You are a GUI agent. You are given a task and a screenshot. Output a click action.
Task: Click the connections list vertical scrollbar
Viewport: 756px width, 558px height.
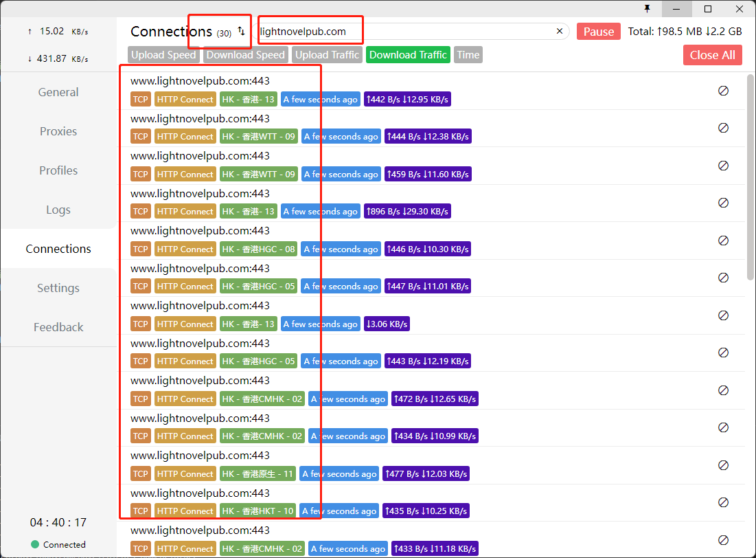click(x=751, y=177)
